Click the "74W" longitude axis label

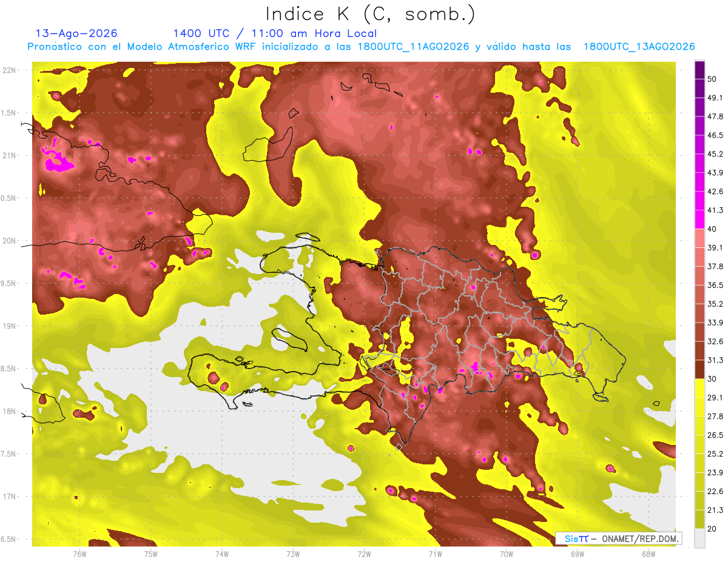[x=222, y=554]
